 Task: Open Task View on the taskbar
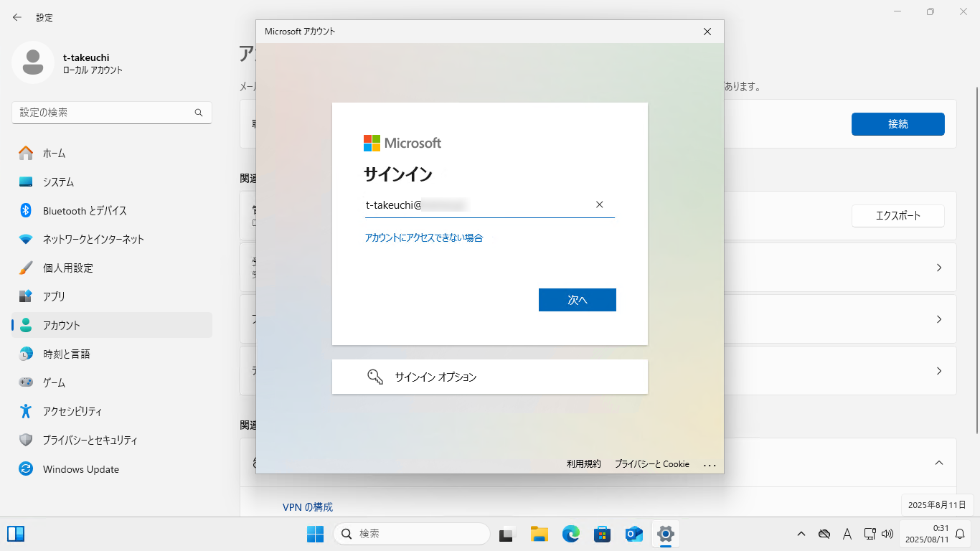508,534
